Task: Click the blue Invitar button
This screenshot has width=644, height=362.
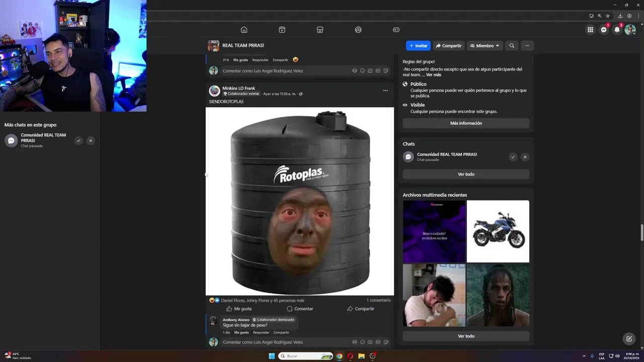Action: point(418,46)
